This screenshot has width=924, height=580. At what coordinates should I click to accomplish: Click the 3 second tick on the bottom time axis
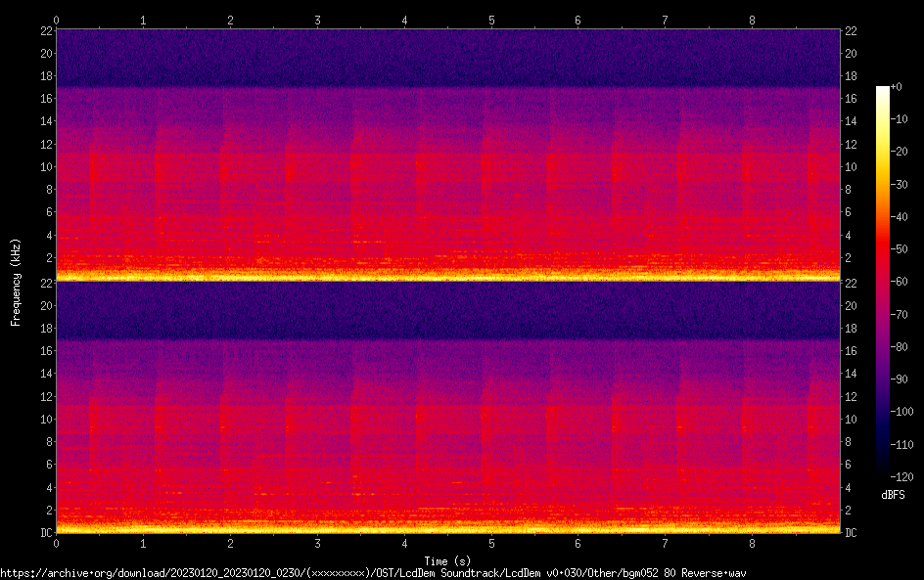point(317,543)
